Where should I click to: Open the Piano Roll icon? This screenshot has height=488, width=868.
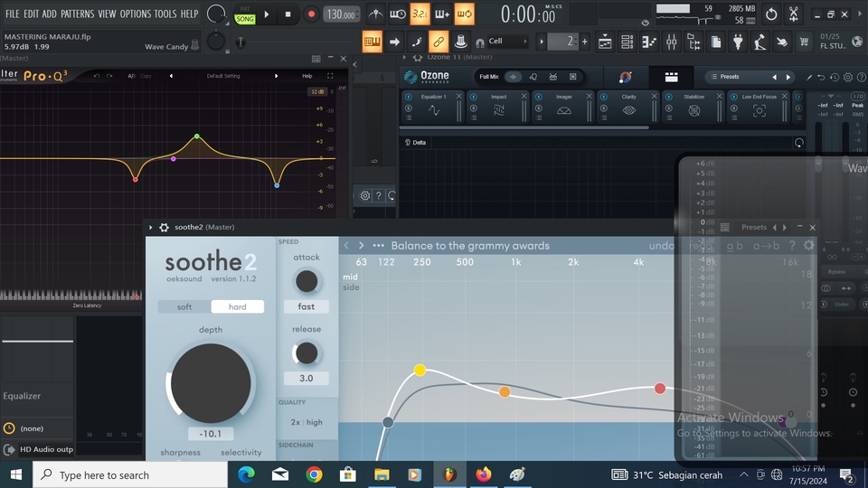point(649,42)
